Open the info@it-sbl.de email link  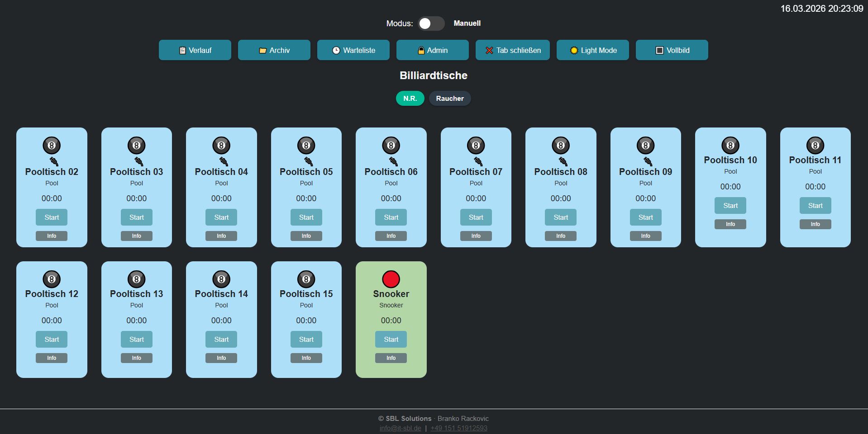click(x=401, y=428)
